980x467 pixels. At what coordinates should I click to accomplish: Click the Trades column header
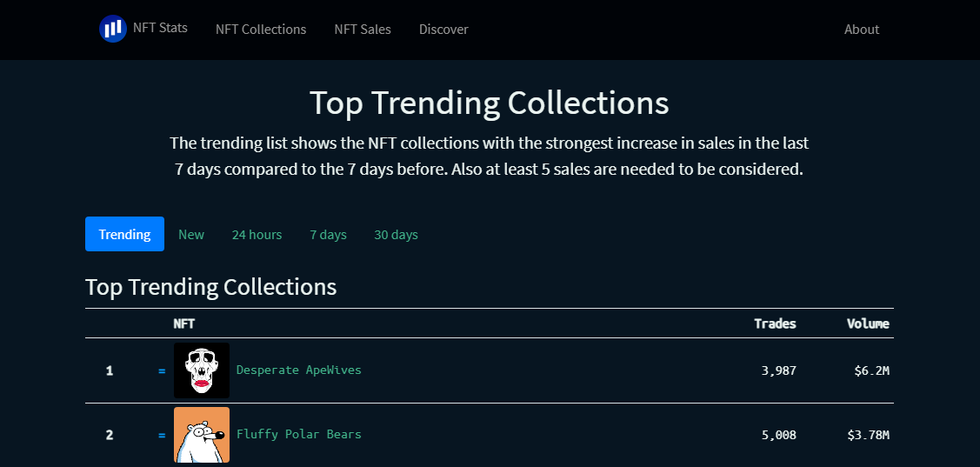click(x=775, y=324)
